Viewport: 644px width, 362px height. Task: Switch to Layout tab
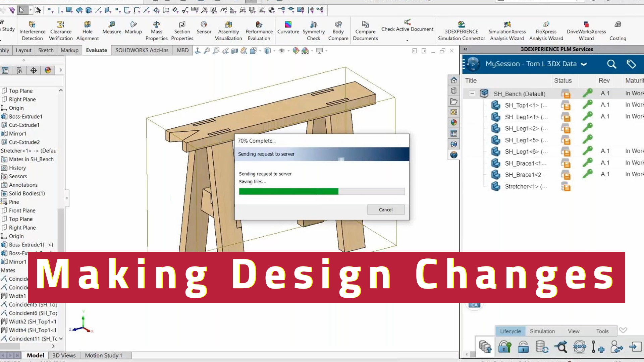coord(23,50)
